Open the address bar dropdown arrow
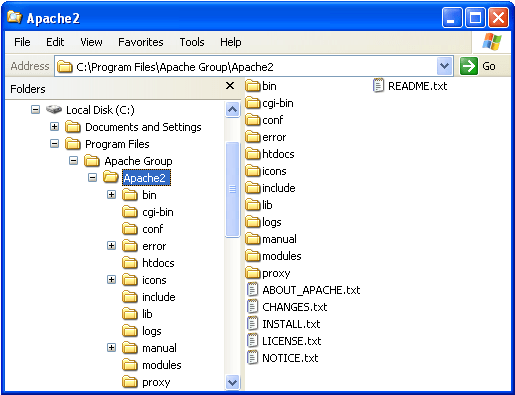Image resolution: width=515 pixels, height=395 pixels. point(444,66)
